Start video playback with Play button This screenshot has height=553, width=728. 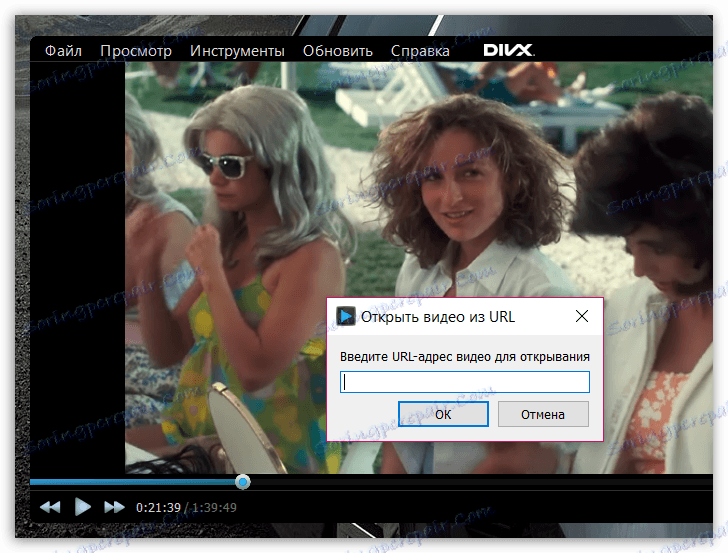click(x=83, y=507)
